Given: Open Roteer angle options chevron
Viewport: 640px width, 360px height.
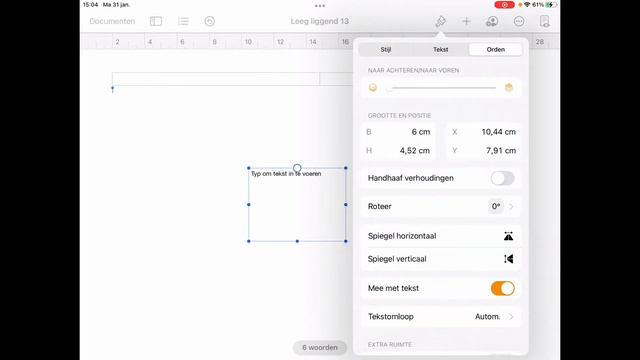Looking at the screenshot, I should coord(511,207).
